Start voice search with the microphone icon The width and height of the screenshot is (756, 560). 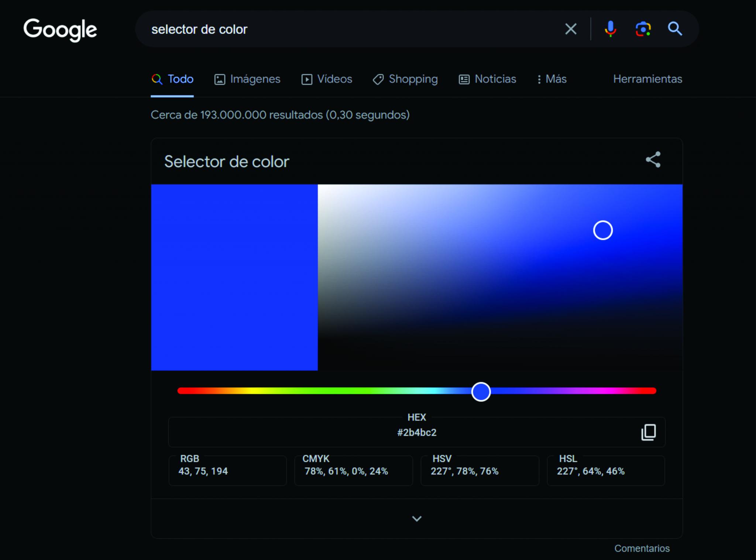tap(611, 29)
